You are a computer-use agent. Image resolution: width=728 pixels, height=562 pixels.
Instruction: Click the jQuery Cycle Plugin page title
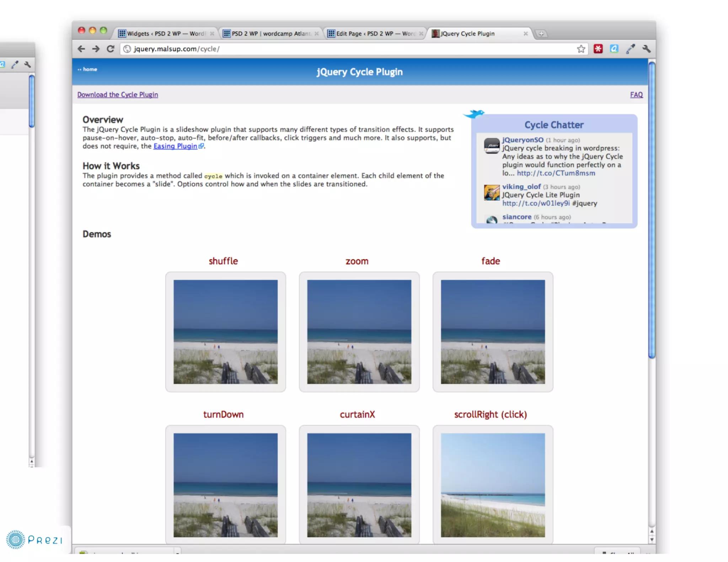pyautogui.click(x=359, y=72)
